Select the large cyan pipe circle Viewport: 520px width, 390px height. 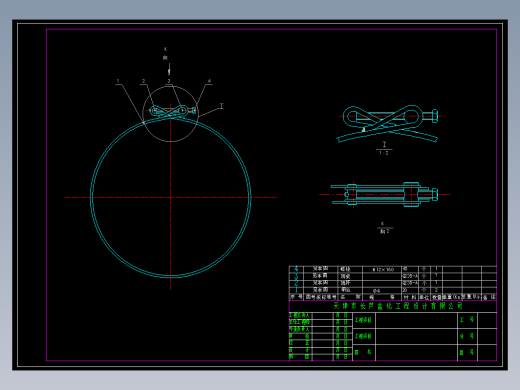coord(171,197)
